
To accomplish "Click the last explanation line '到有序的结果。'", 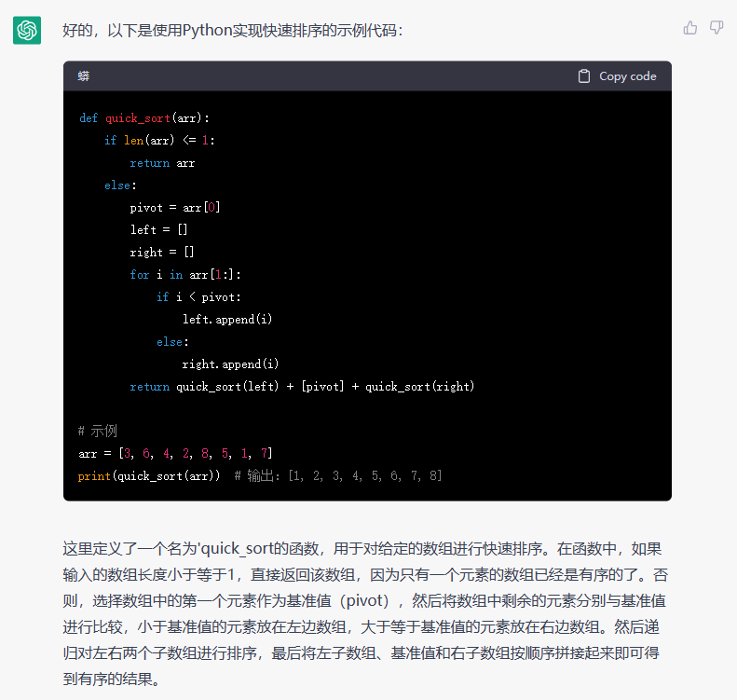I will click(x=112, y=679).
